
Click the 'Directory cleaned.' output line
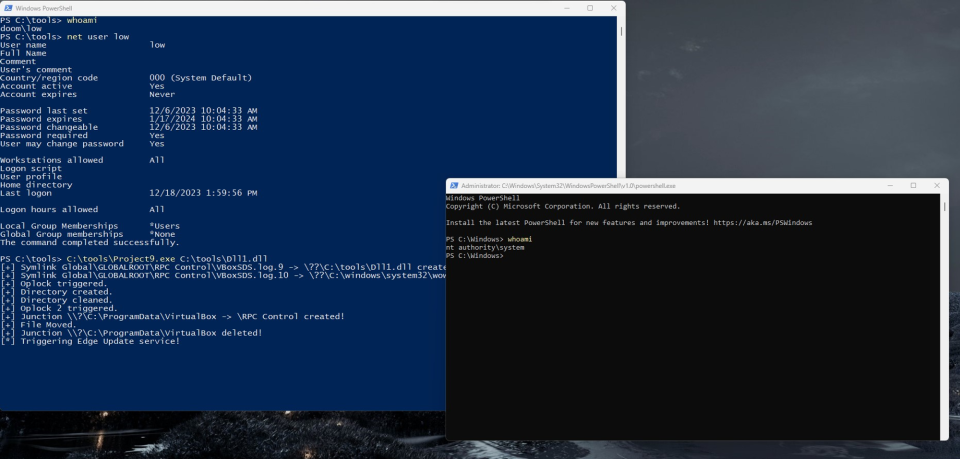point(56,300)
